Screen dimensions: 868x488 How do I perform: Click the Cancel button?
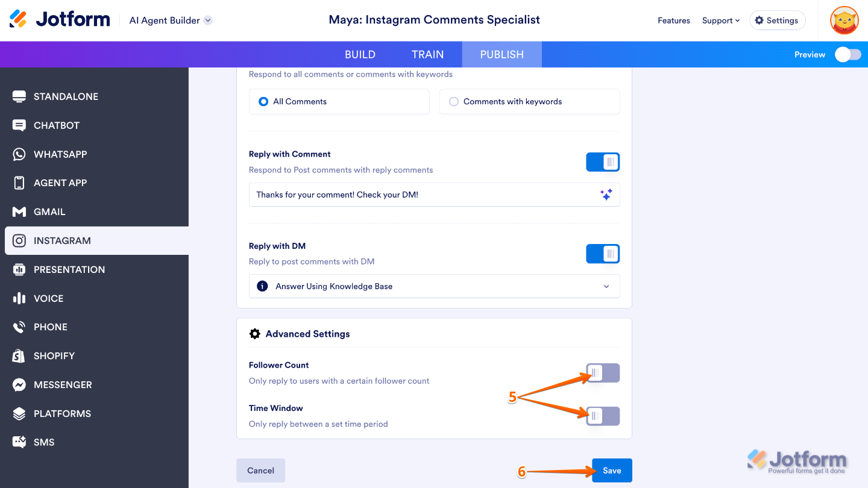pyautogui.click(x=260, y=471)
